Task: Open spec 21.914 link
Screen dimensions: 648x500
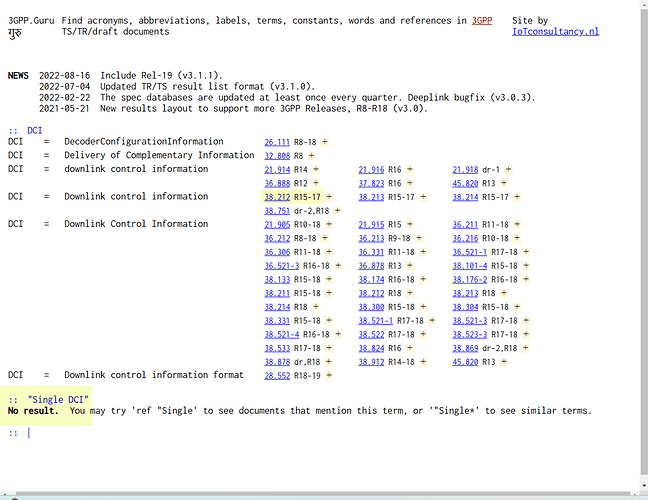Action: [277, 169]
